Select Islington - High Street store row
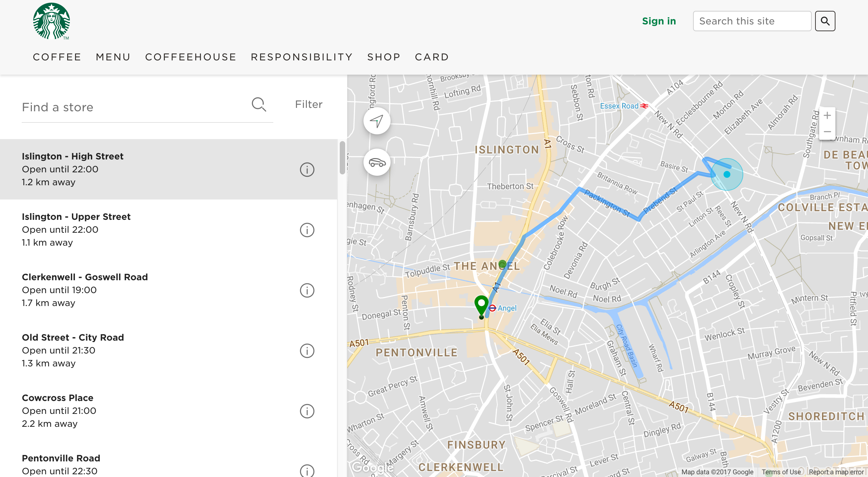Image resolution: width=868 pixels, height=477 pixels. [169, 169]
